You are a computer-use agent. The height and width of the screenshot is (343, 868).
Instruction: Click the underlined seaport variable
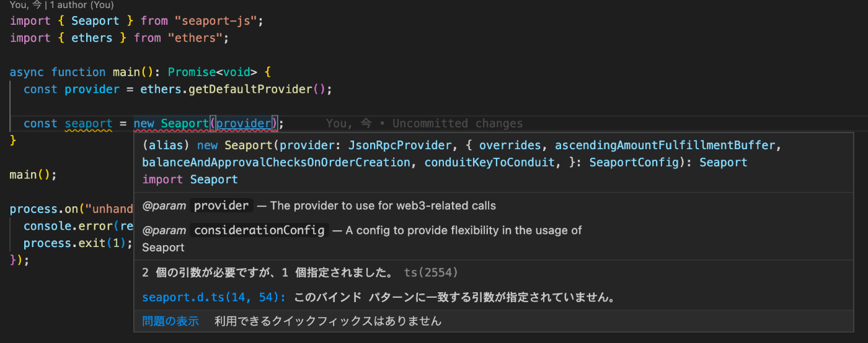[x=88, y=123]
